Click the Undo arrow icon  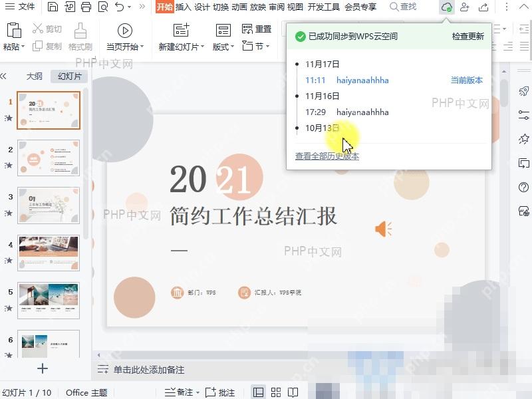pos(119,7)
